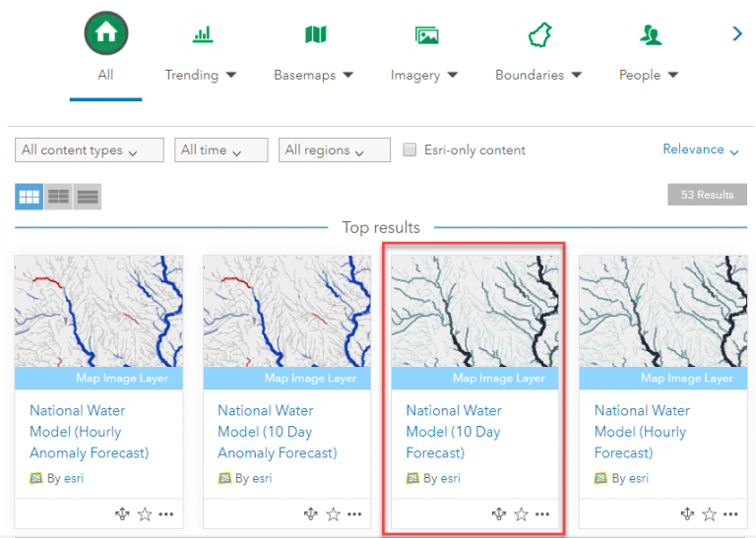This screenshot has width=756, height=538.
Task: Select the Trending tab label
Action: 191,75
